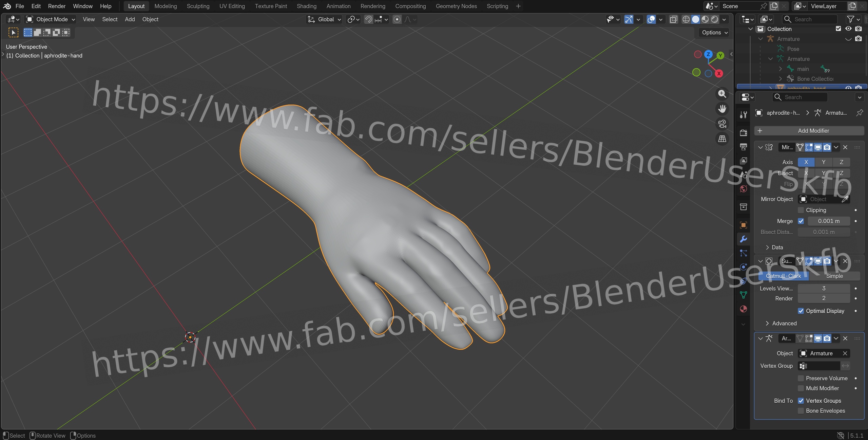Open the Output properties tab

pyautogui.click(x=744, y=147)
